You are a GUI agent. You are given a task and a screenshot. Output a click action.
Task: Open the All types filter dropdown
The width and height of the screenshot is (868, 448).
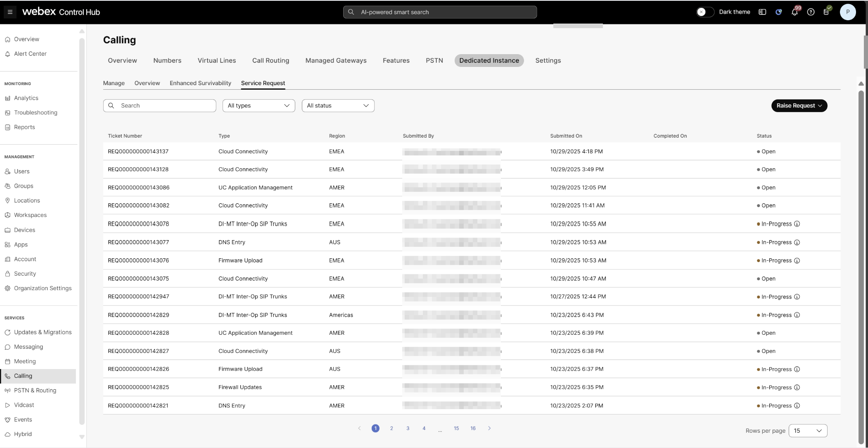click(258, 105)
